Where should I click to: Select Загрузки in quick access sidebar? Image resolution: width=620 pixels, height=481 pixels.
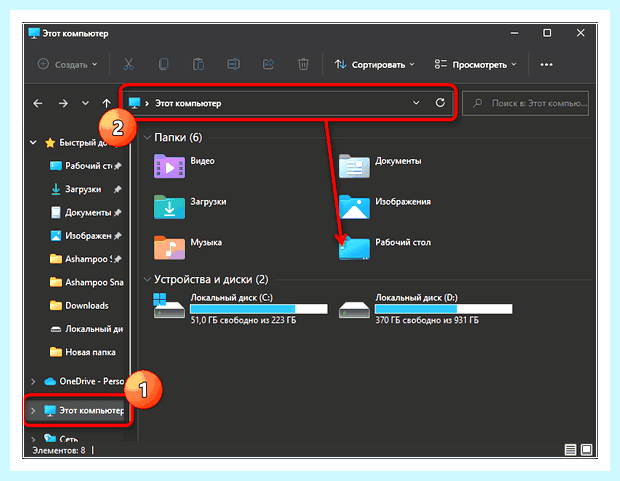(85, 189)
